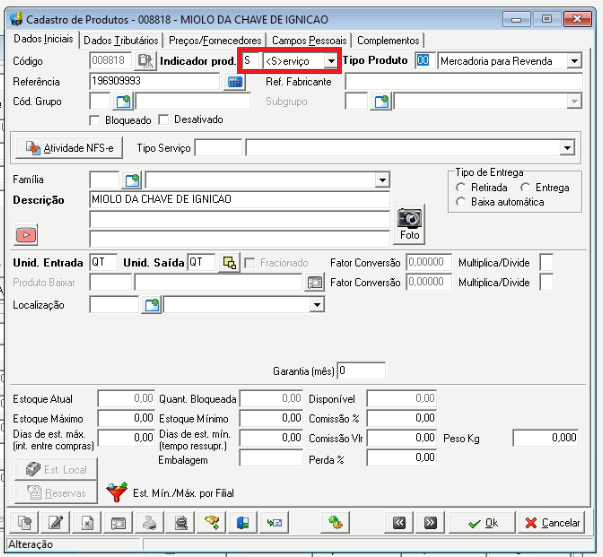
Task: Click the Ref. Fabricante input field
Action: [463, 82]
